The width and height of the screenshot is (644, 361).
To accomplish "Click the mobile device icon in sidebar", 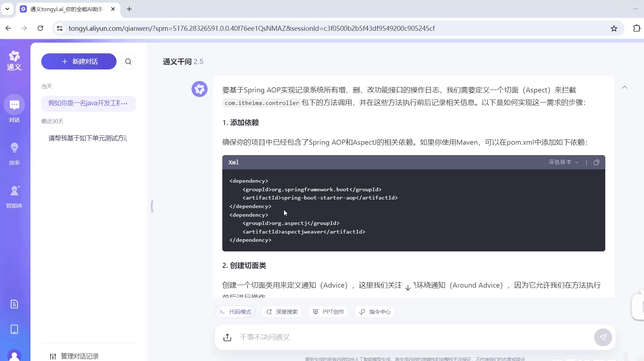I will 14,329.
